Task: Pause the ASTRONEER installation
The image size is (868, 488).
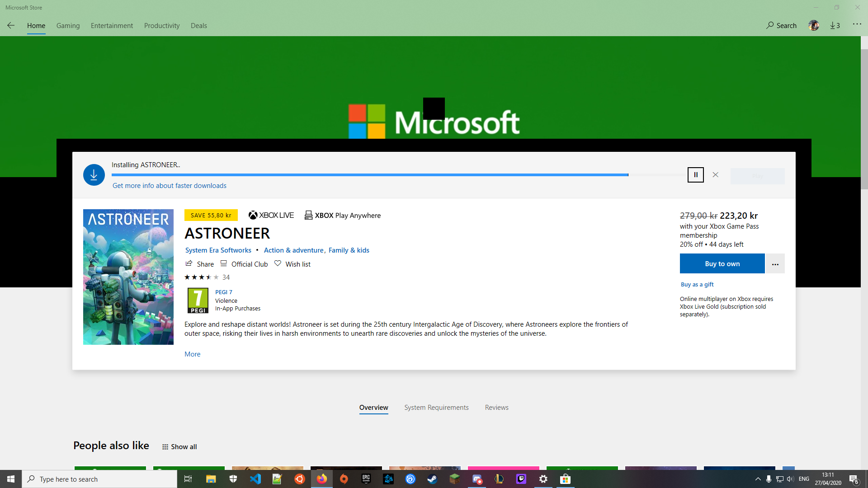Action: coord(696,175)
